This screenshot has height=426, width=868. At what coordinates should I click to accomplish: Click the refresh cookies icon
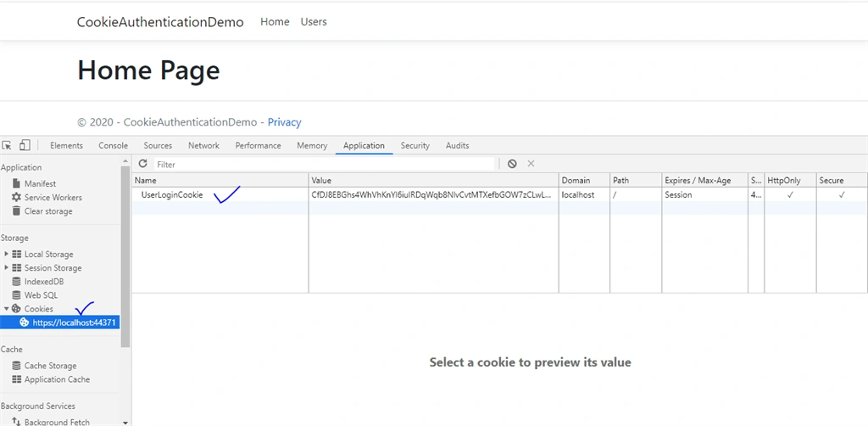click(142, 164)
